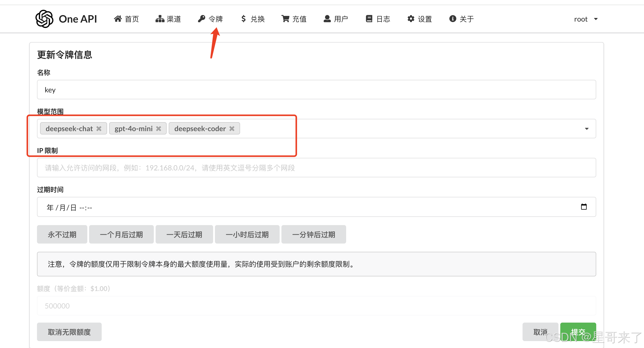Focus the IP 限制 input field
This screenshot has width=644, height=348.
(316, 168)
